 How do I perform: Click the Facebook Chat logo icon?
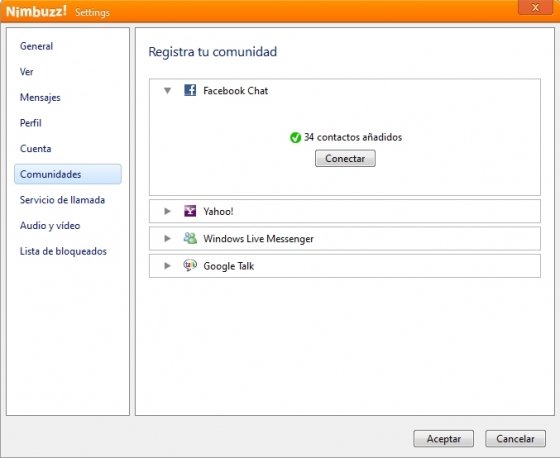190,90
